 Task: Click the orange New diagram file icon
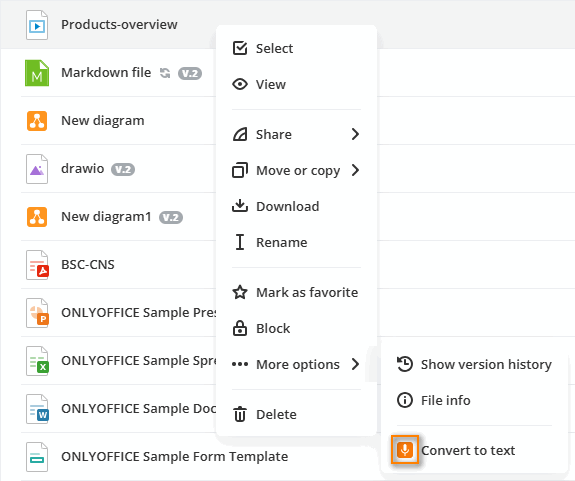[37, 121]
